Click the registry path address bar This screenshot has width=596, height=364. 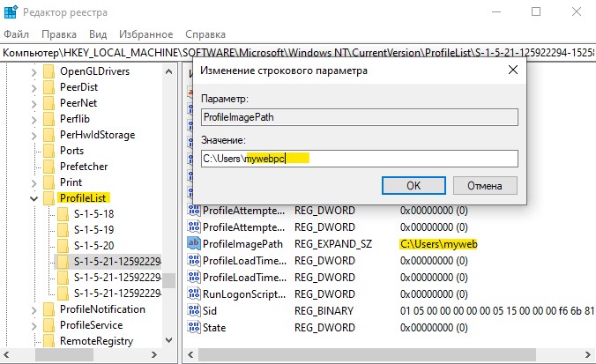pyautogui.click(x=298, y=52)
